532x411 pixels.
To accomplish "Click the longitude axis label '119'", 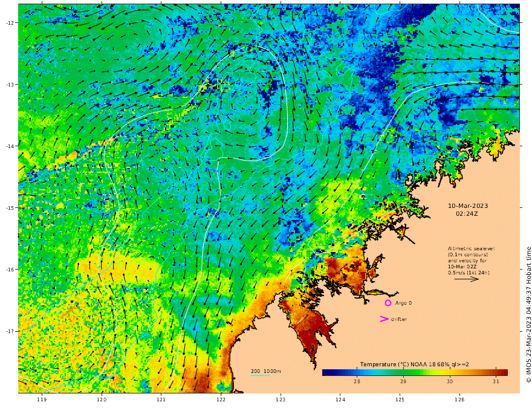I will pyautogui.click(x=42, y=400).
